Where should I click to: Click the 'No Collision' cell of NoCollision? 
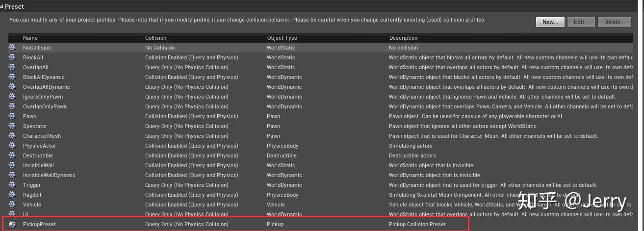[x=160, y=48]
